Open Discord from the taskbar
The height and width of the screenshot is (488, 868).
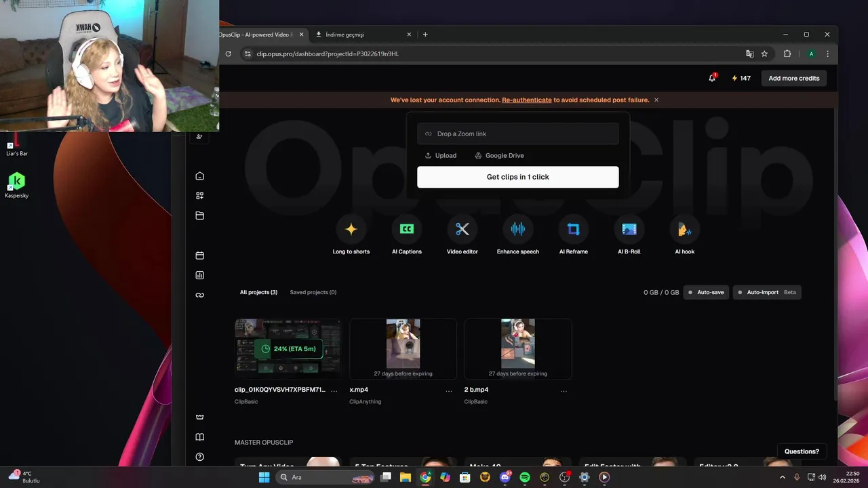[x=505, y=477]
